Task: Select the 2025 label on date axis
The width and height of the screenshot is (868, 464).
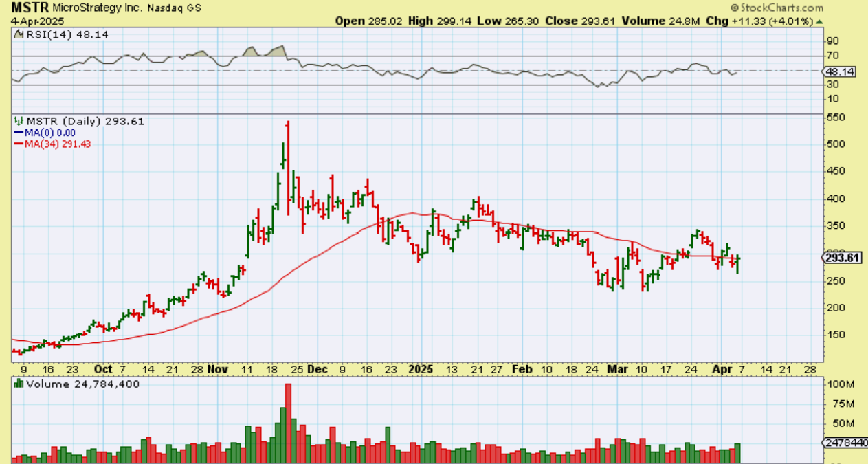Action: click(x=421, y=368)
